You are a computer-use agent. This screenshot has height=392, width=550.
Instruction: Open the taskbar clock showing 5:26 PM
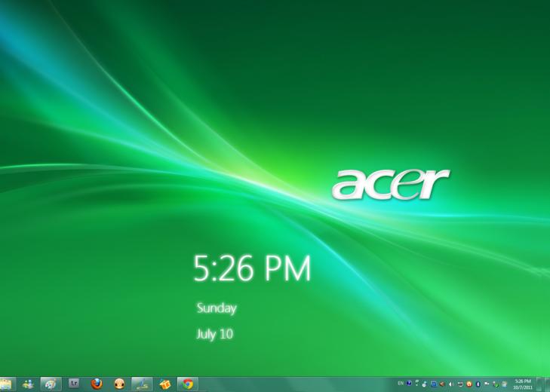[523, 384]
